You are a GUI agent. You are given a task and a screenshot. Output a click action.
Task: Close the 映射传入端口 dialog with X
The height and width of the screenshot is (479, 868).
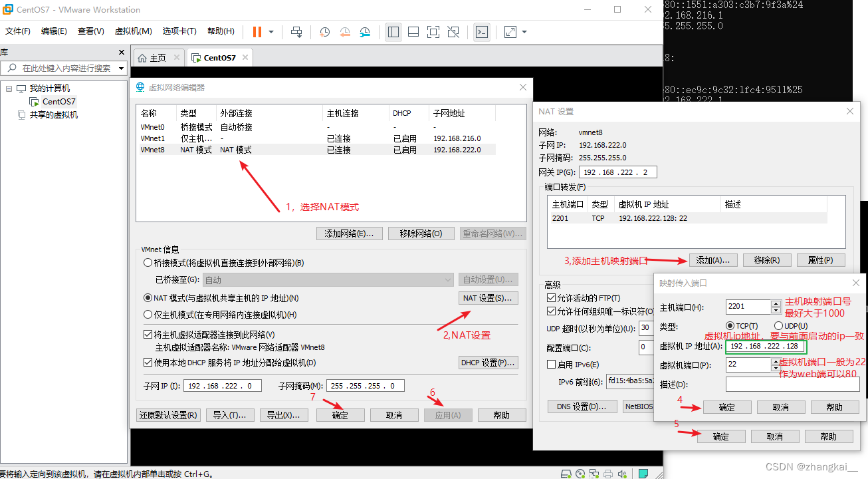click(x=856, y=283)
